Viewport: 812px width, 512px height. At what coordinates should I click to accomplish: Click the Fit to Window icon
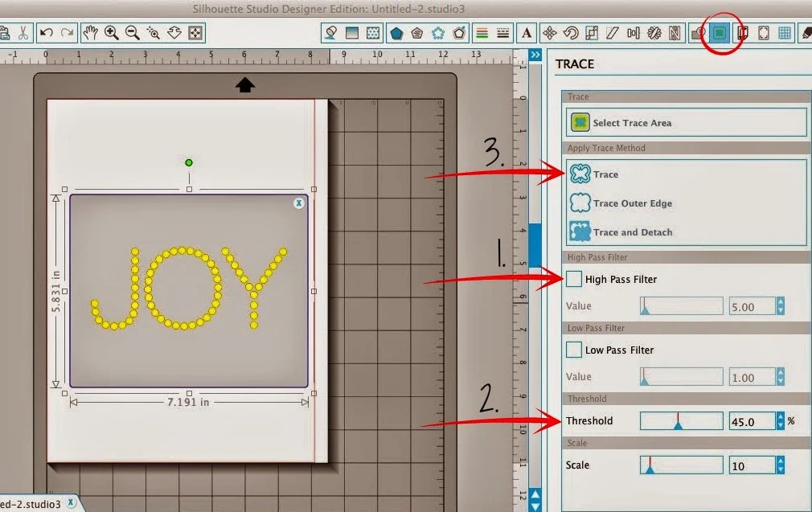tap(195, 33)
